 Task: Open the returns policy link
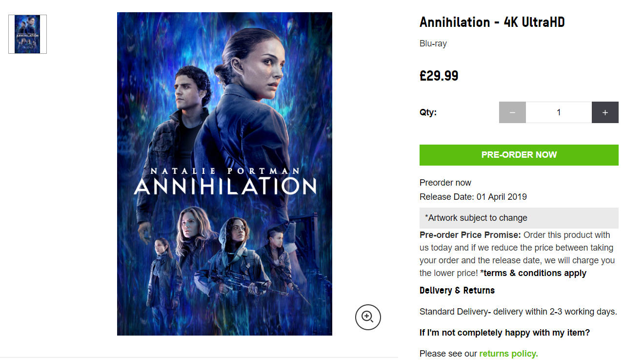click(x=508, y=354)
